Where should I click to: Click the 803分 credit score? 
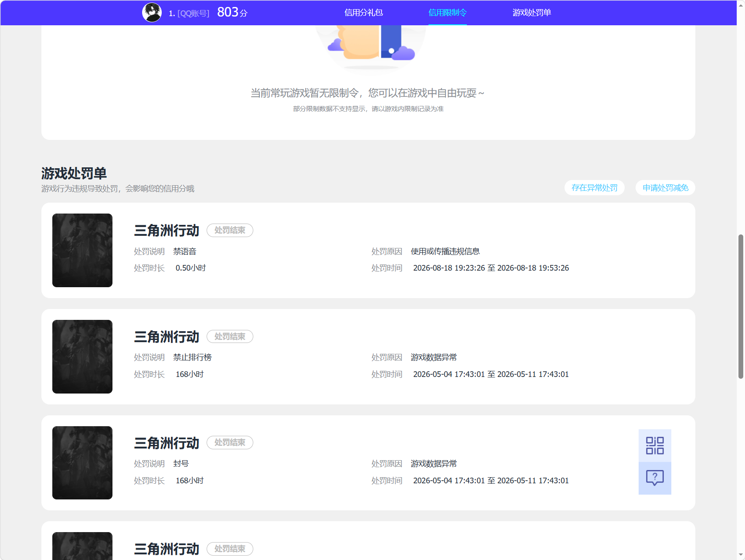[x=232, y=12]
